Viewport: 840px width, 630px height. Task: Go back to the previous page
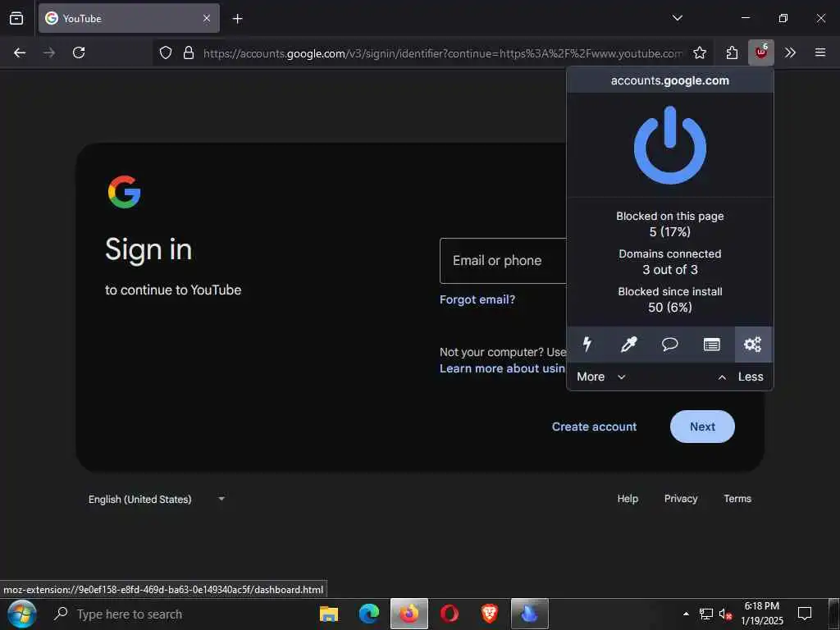[20, 52]
